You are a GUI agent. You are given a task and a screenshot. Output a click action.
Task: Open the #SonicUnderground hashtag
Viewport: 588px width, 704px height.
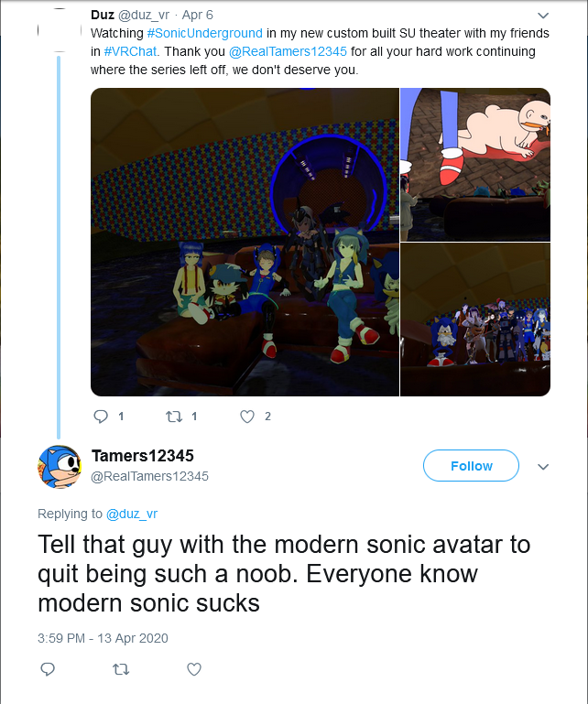pyautogui.click(x=198, y=34)
